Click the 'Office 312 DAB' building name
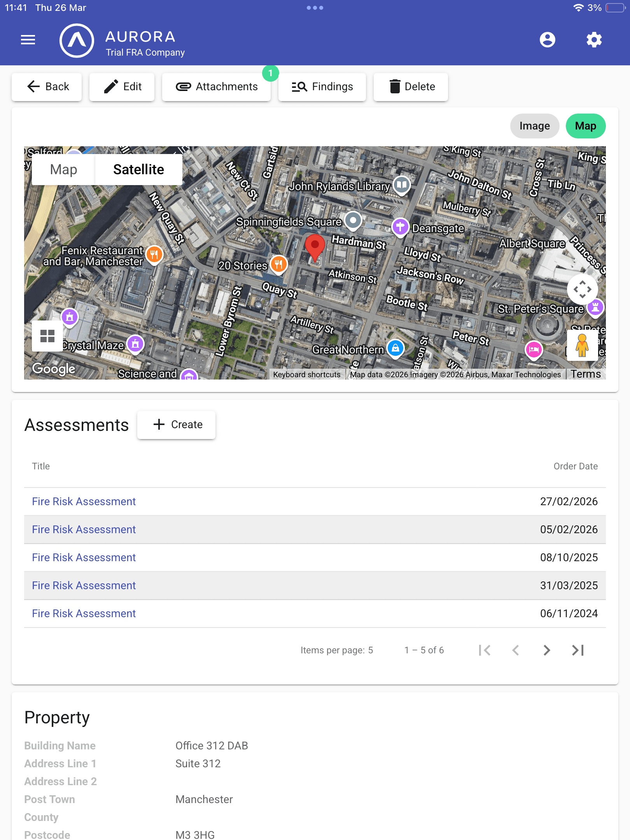Viewport: 630px width, 840px height. pyautogui.click(x=212, y=746)
